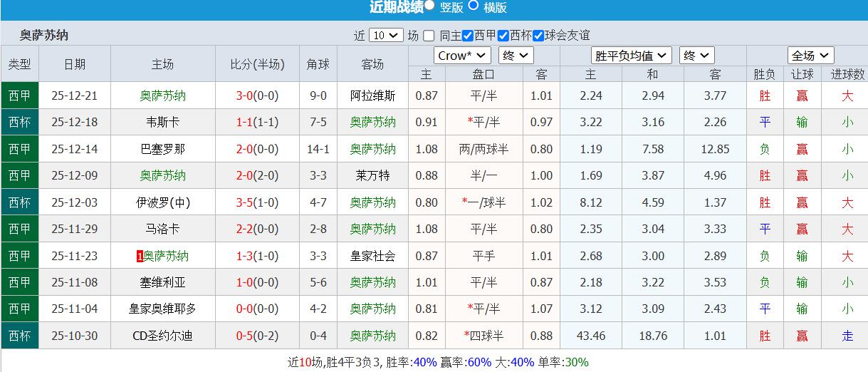Click home team 韦斯卡 in the 25-12-18 row
The width and height of the screenshot is (868, 372).
coord(162,122)
